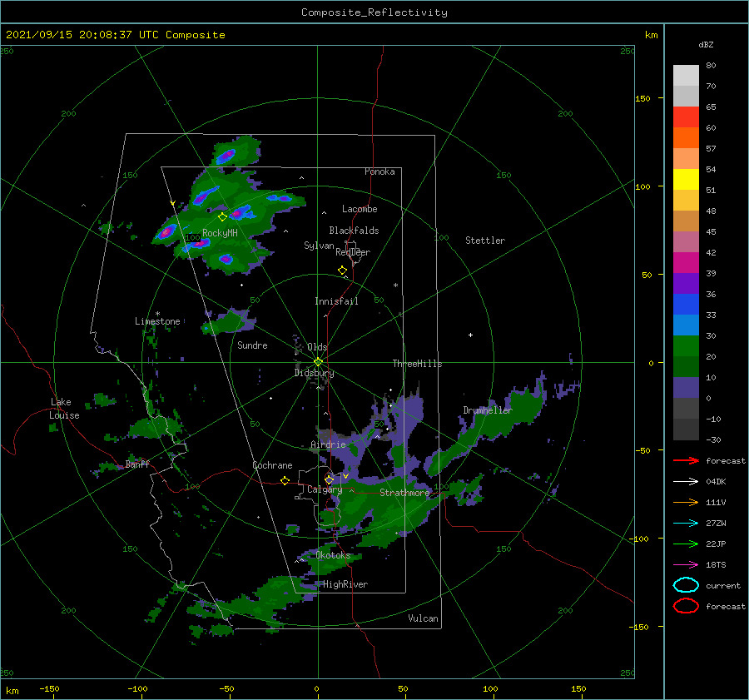This screenshot has height=700, width=749.
Task: Click the yellow diamond marker near RockyMH
Action: pos(222,217)
